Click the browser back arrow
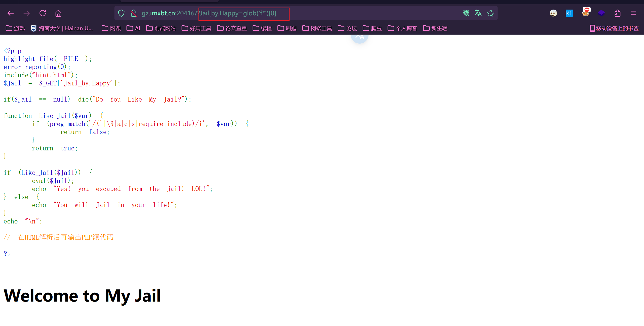The width and height of the screenshot is (644, 326). [x=11, y=13]
